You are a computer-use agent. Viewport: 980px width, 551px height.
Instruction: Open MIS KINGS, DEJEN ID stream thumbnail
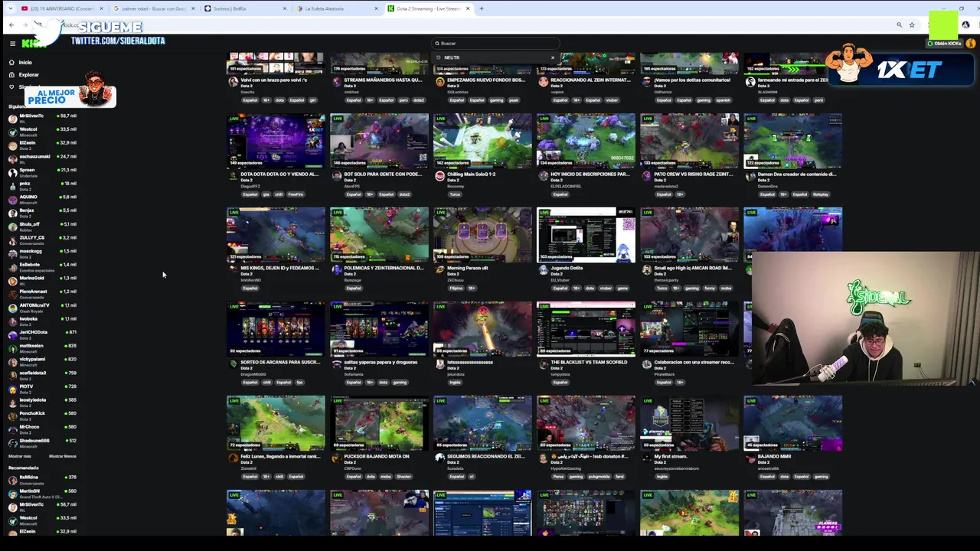click(276, 235)
